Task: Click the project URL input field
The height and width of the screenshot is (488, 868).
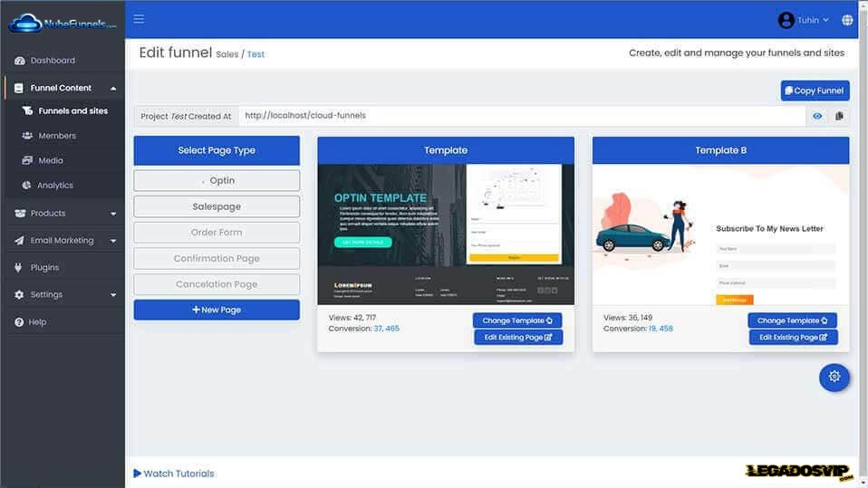Action: click(x=521, y=116)
